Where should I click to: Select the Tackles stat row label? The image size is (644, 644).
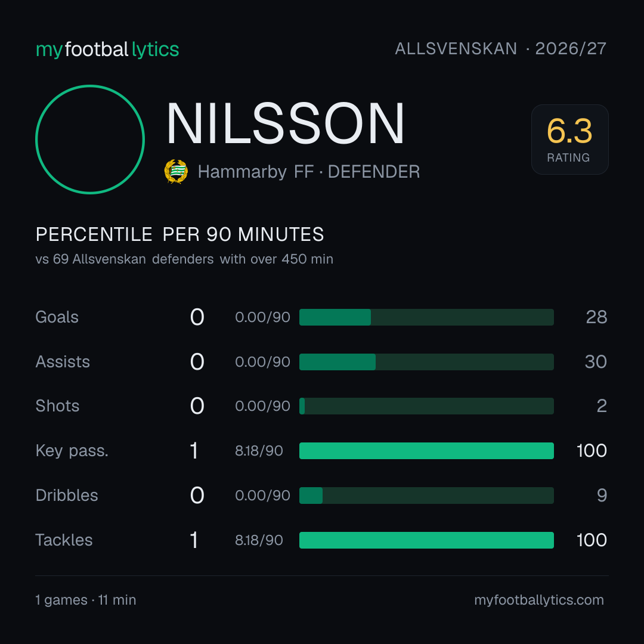click(x=64, y=540)
